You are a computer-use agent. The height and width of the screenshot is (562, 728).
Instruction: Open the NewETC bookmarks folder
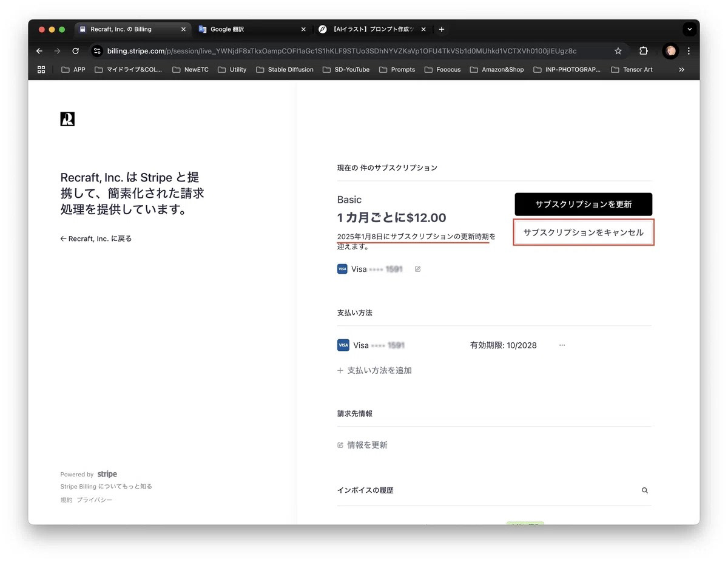pos(190,70)
